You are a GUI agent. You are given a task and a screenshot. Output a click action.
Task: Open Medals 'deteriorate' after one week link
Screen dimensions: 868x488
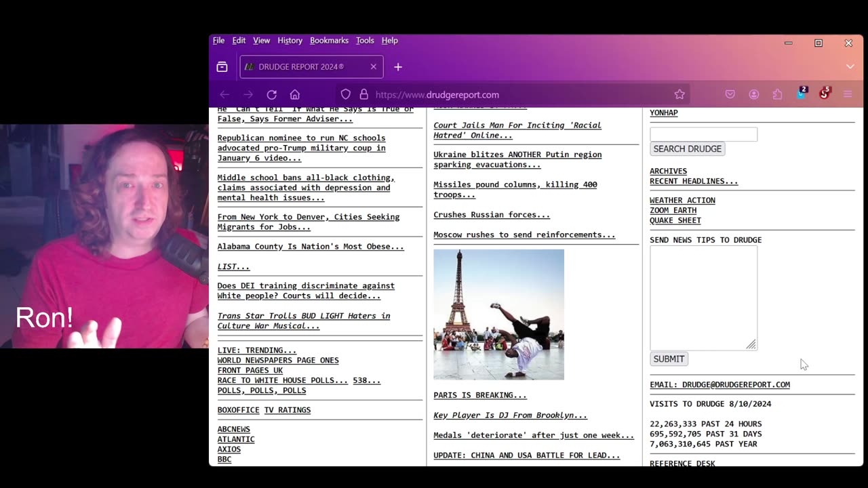point(534,436)
